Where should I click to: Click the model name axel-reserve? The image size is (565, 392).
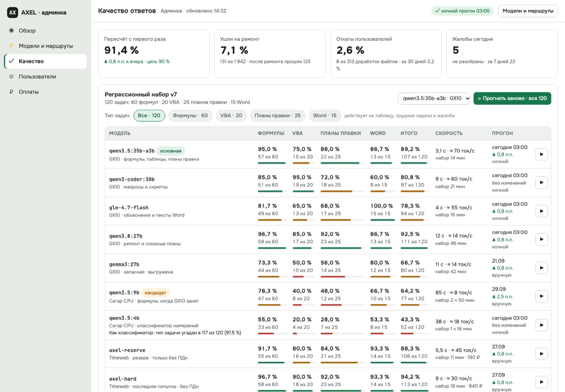pyautogui.click(x=127, y=350)
